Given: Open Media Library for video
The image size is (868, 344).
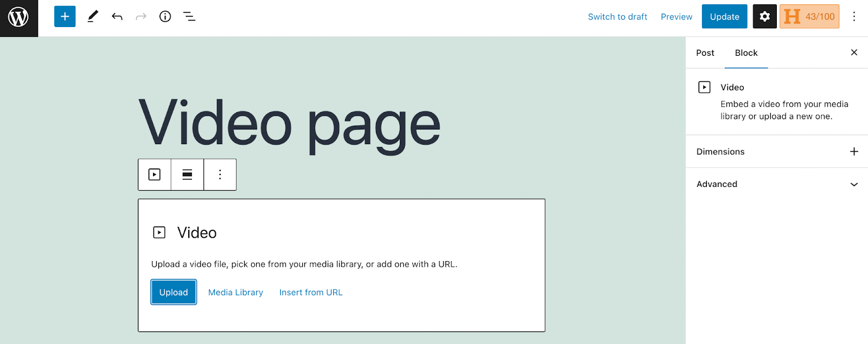Looking at the screenshot, I should coord(235,292).
